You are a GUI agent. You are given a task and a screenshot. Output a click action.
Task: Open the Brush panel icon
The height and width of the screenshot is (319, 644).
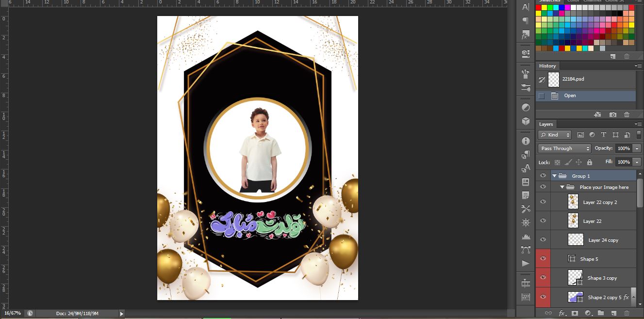click(x=525, y=74)
